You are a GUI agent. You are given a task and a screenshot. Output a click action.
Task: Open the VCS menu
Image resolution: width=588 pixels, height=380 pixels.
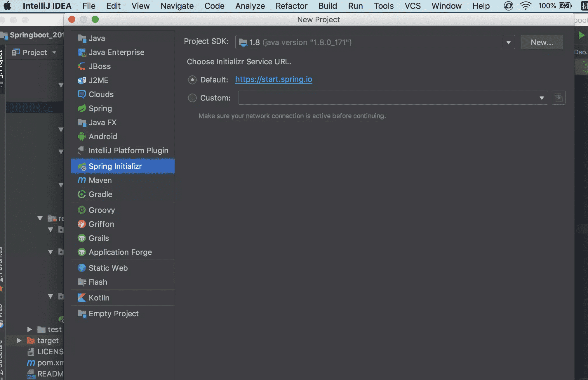pos(413,6)
